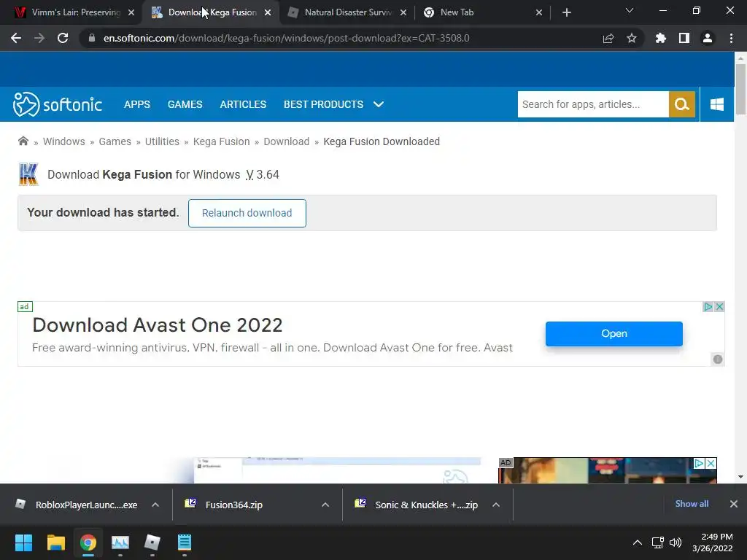This screenshot has width=747, height=560.
Task: Click Show all downloads
Action: tap(692, 504)
